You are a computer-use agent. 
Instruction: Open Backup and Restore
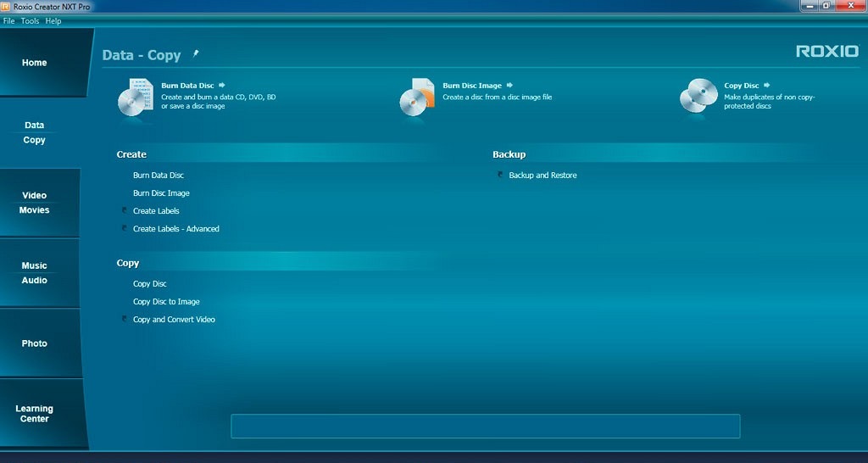[542, 175]
